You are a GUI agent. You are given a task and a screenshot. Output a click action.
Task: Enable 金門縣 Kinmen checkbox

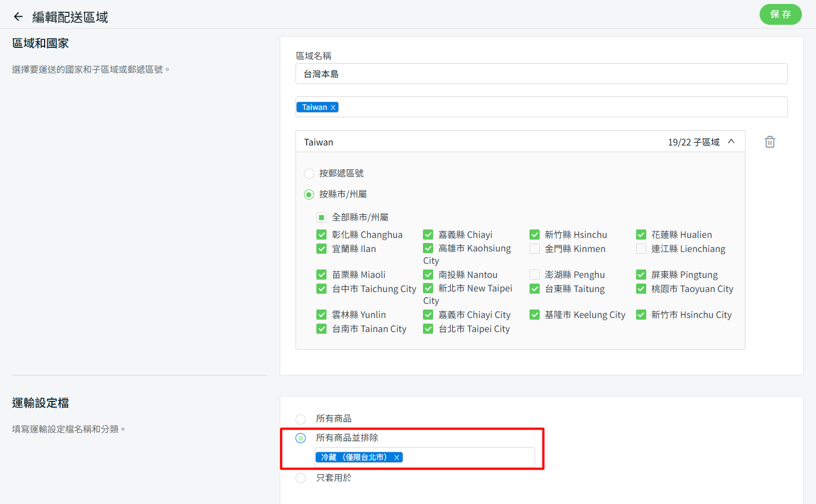tap(535, 249)
